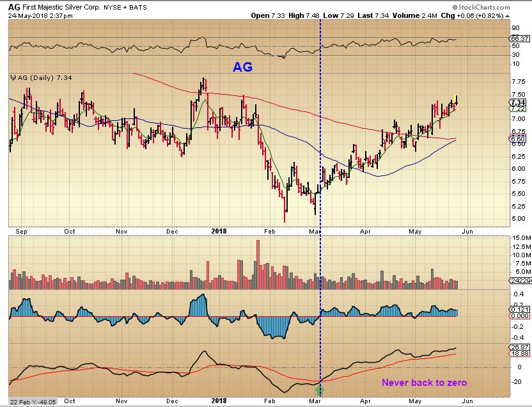Viewport: 532px width, 407px height.
Task: Click the timestamp '24-May-2018 2:37pm'
Action: (40, 15)
